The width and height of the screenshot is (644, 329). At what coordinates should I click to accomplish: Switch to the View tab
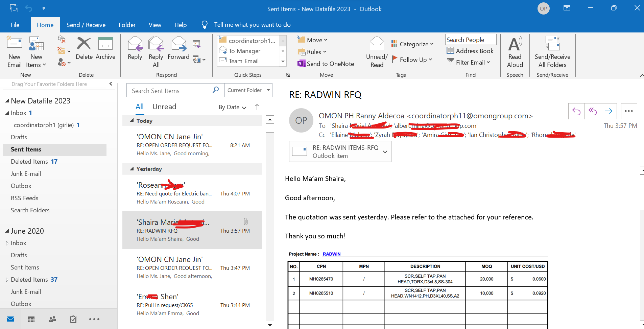155,25
